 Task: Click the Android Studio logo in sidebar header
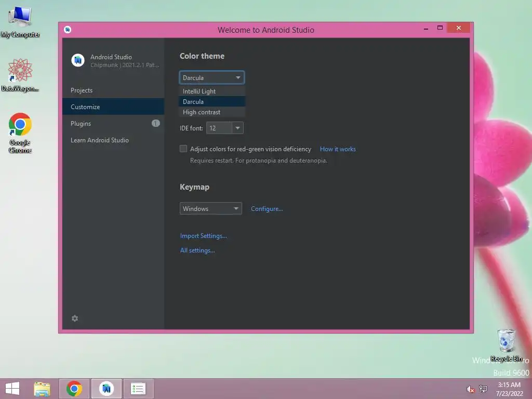click(x=78, y=60)
